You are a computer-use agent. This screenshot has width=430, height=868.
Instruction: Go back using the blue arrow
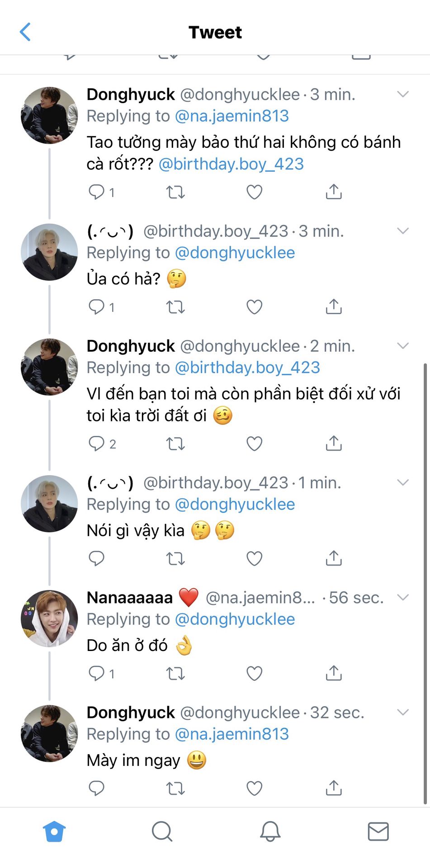(25, 32)
